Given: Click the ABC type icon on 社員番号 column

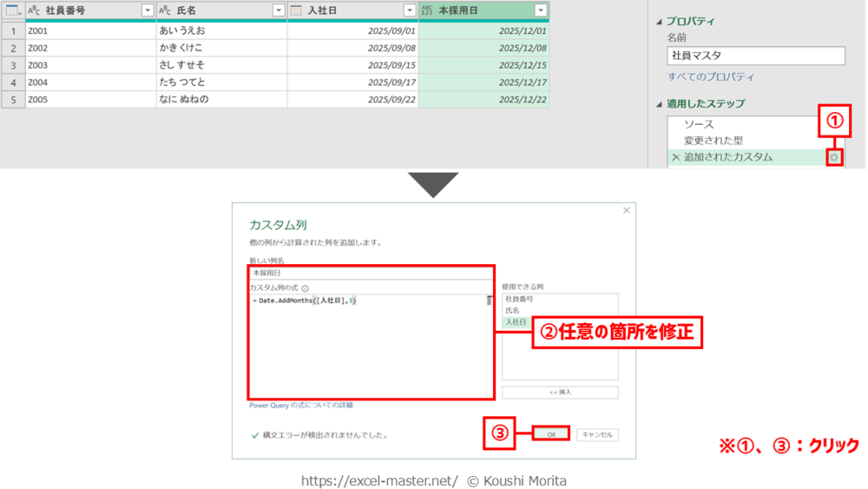Looking at the screenshot, I should tap(35, 10).
